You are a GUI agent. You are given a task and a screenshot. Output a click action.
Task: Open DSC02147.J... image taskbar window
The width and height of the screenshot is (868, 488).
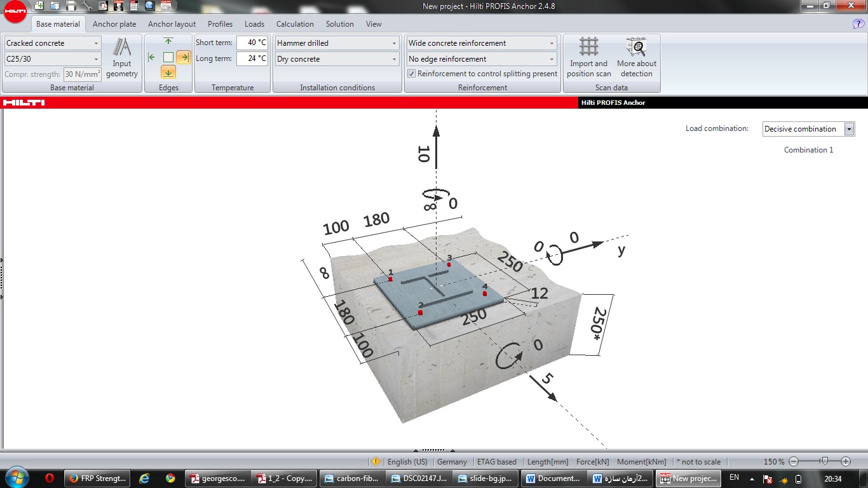tap(419, 478)
